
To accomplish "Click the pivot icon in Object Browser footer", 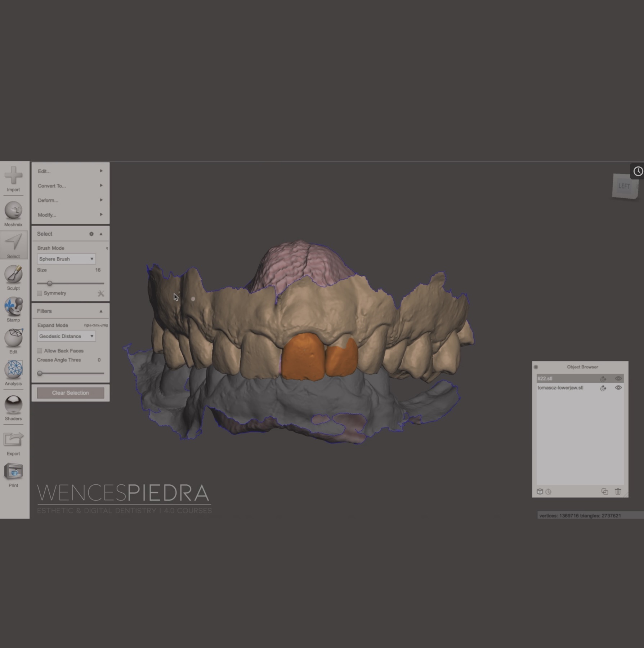I will click(x=549, y=492).
